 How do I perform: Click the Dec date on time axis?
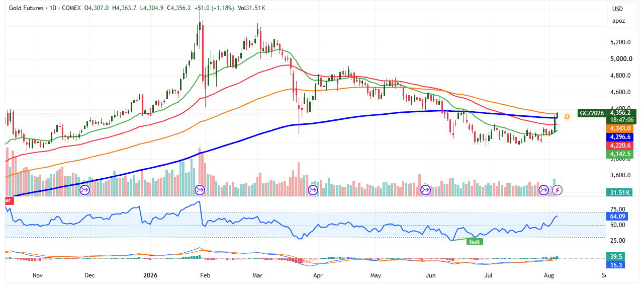[x=90, y=275]
